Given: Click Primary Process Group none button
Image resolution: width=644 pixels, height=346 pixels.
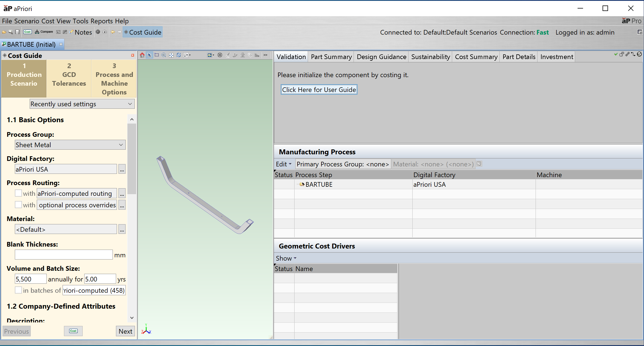Looking at the screenshot, I should point(343,164).
